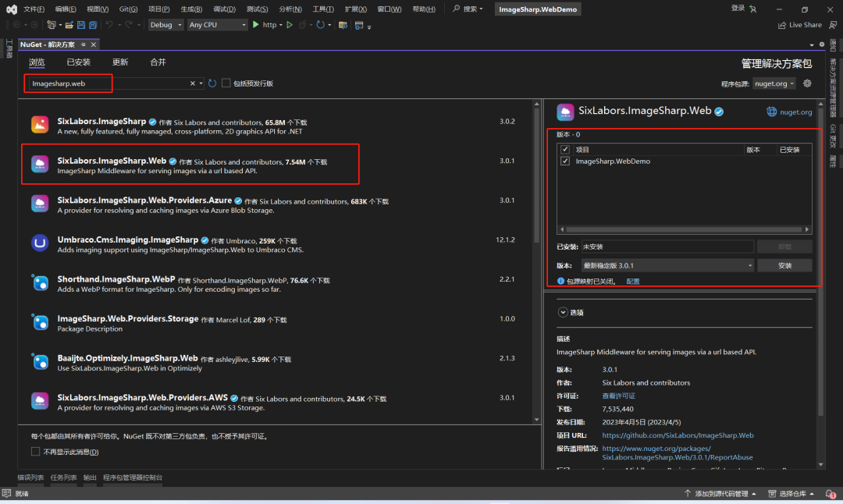Start without debugging hollow play icon
The height and width of the screenshot is (504, 843).
point(290,25)
